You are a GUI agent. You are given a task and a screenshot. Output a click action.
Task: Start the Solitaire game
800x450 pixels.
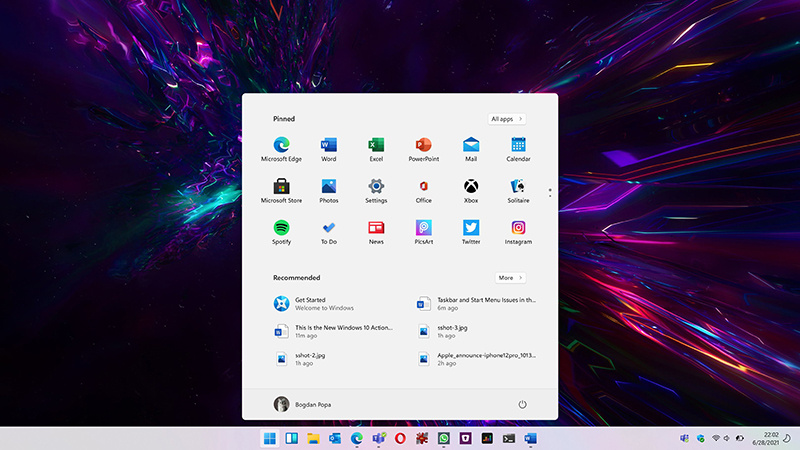coord(518,191)
